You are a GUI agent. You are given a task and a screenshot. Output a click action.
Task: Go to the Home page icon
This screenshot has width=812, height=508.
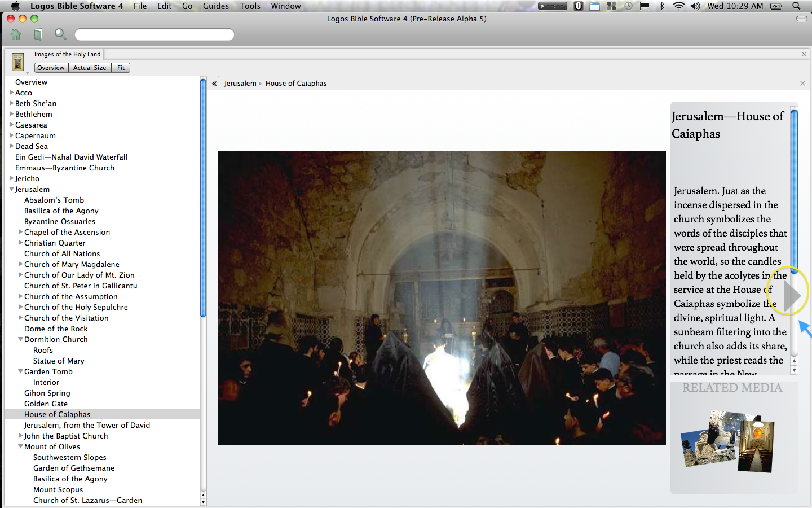(16, 34)
